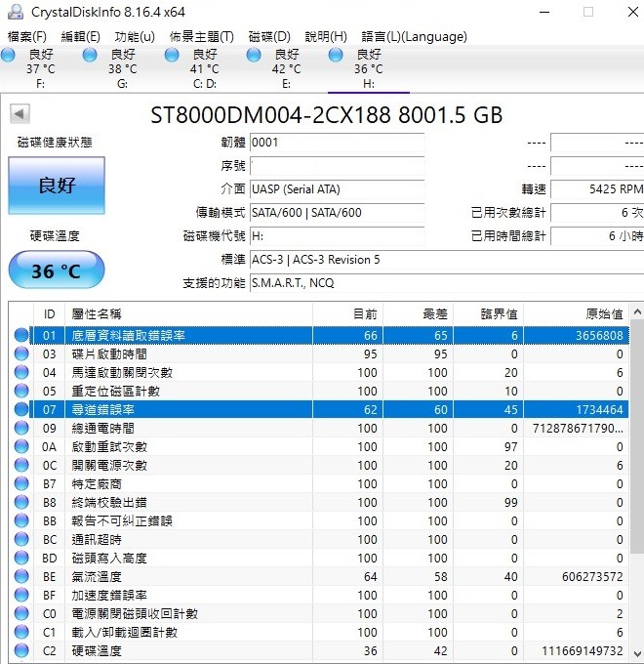Click status orb for attribute C0
The height and width of the screenshot is (664, 644).
21,613
